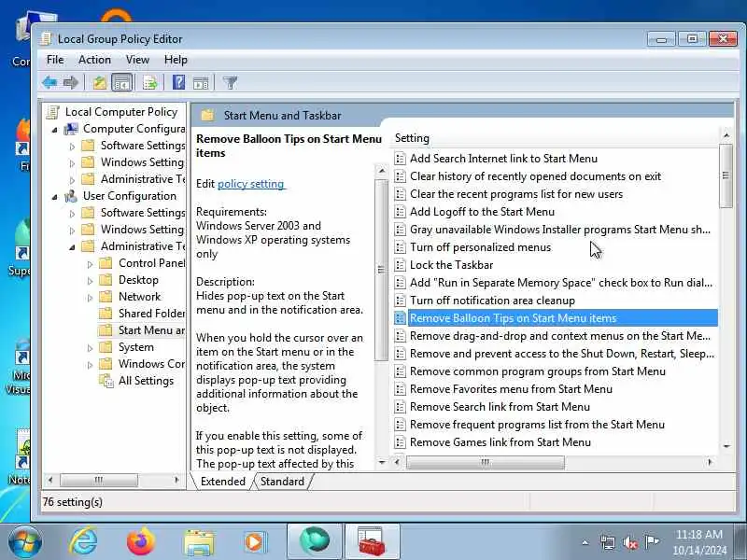Click the network tray icon

(x=608, y=542)
